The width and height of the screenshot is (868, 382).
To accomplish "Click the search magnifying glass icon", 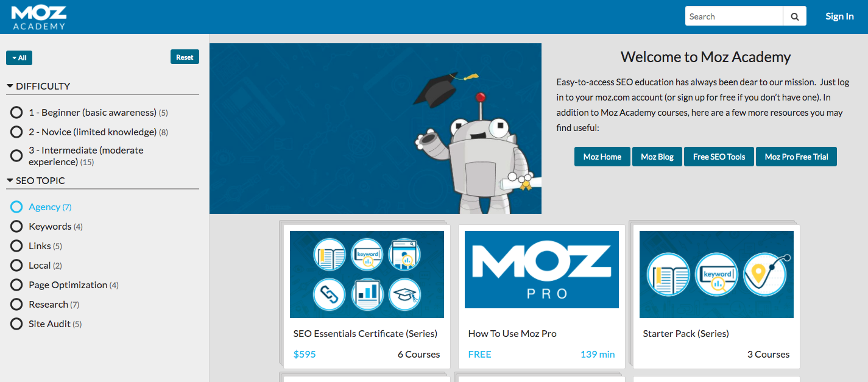I will tap(794, 16).
